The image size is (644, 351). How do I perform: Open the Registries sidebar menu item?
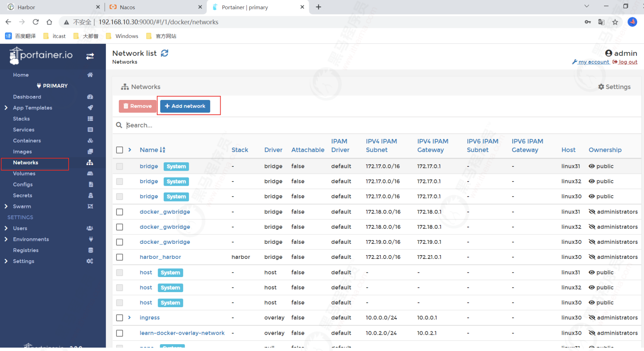[x=26, y=250]
